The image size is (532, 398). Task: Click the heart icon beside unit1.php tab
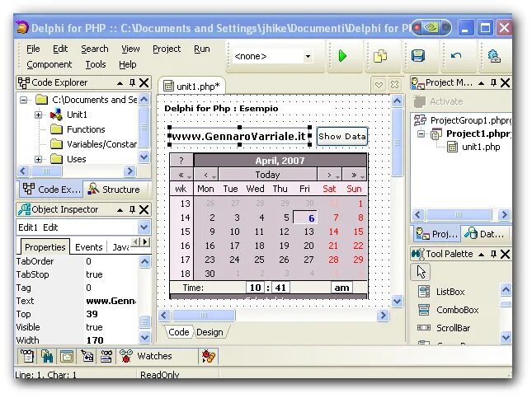(379, 85)
